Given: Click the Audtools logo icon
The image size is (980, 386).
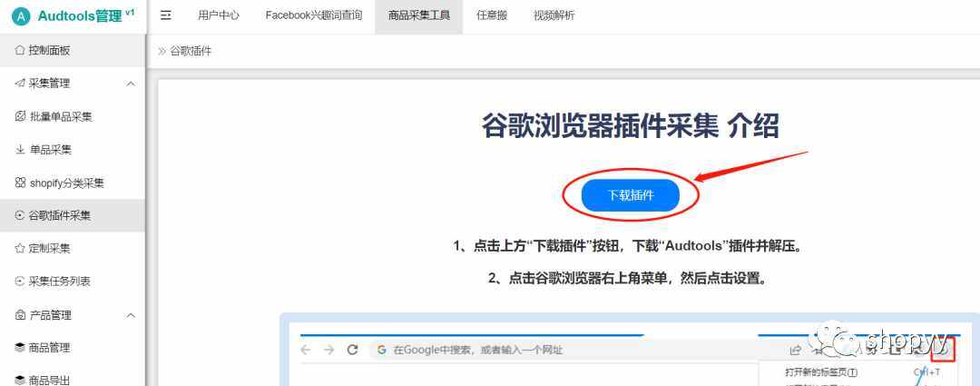Looking at the screenshot, I should pos(21,17).
